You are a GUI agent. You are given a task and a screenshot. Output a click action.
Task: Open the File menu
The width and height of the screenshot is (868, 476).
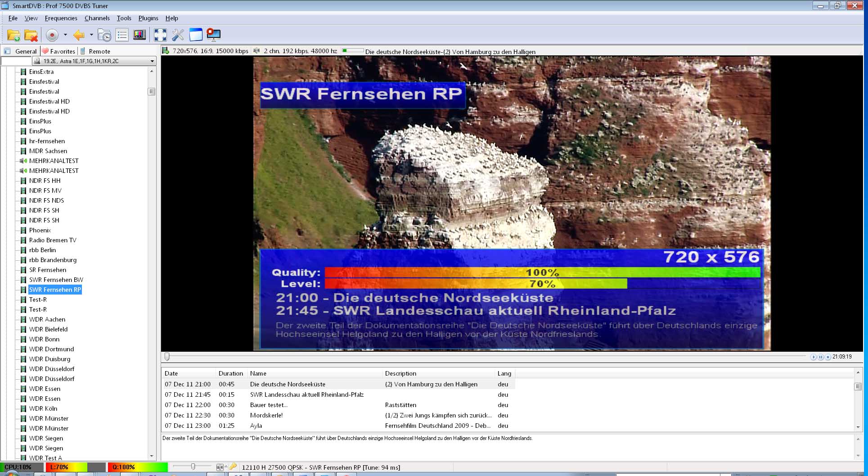(13, 18)
